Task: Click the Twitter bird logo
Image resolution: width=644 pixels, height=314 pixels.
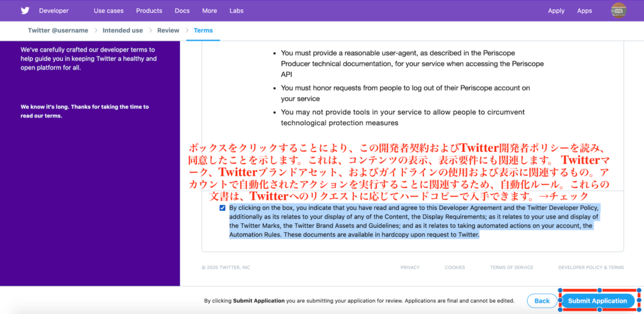Action: click(x=25, y=11)
